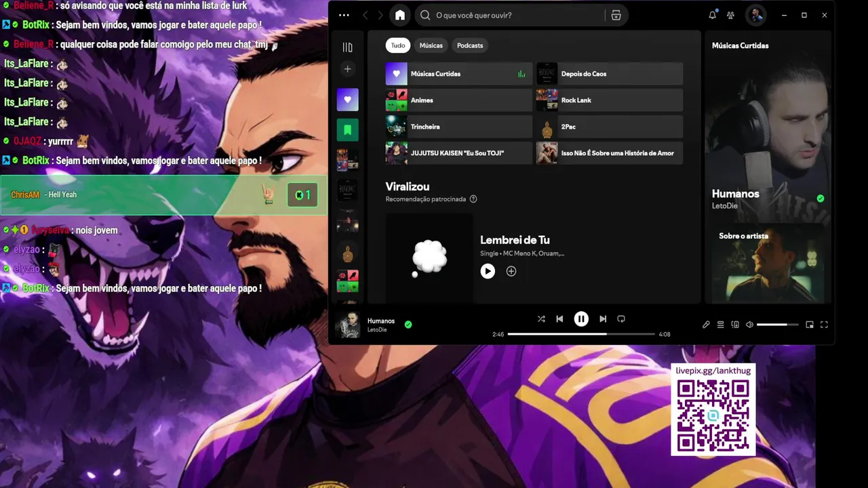Open the Spotify three-dots menu
The height and width of the screenshot is (488, 868).
(x=344, y=15)
